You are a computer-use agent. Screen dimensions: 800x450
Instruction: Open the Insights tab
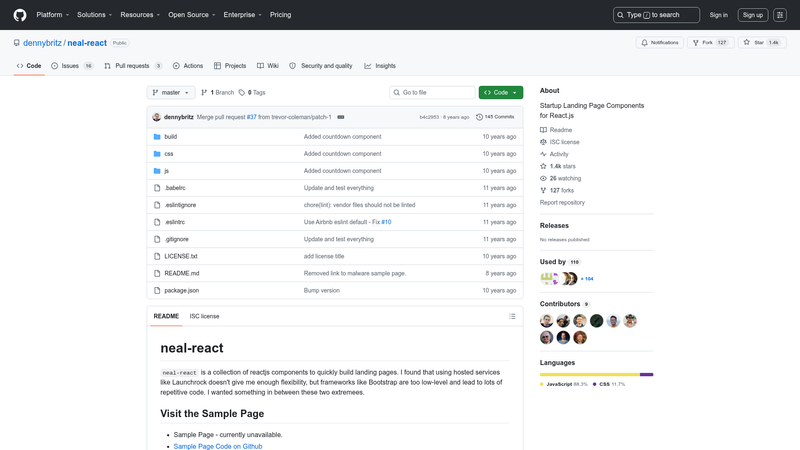pos(380,66)
